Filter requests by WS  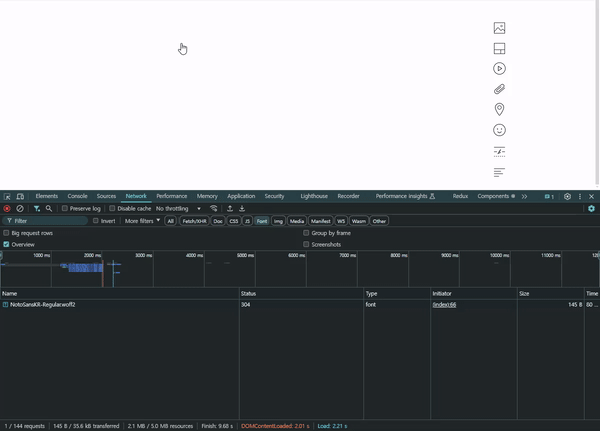coord(341,221)
